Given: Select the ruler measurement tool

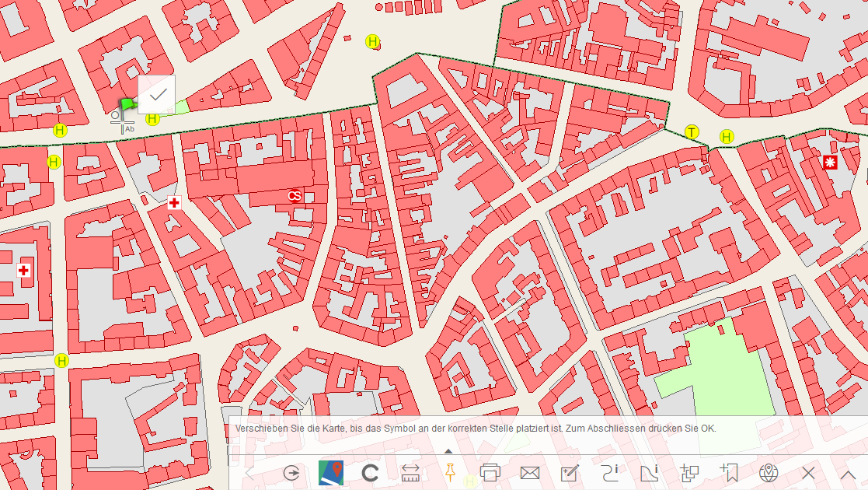Looking at the screenshot, I should 410,473.
